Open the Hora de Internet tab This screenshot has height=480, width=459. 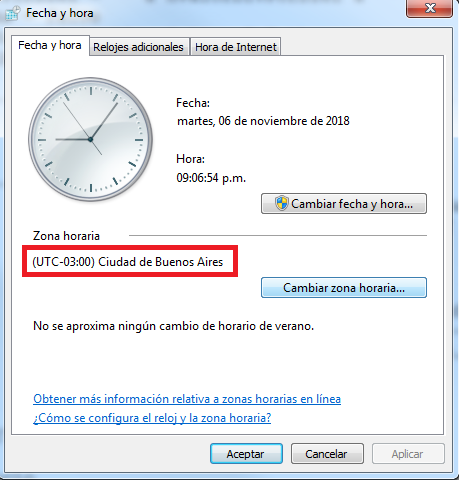pyautogui.click(x=236, y=47)
